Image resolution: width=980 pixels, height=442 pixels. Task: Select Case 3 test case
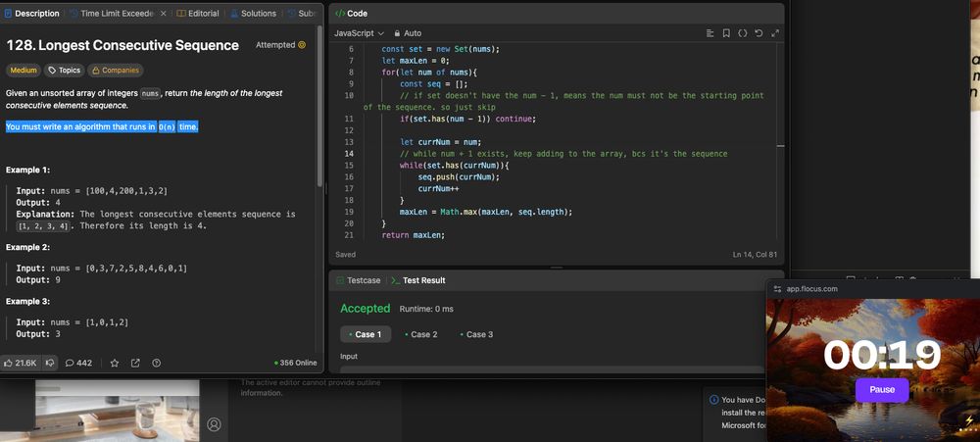(477, 334)
